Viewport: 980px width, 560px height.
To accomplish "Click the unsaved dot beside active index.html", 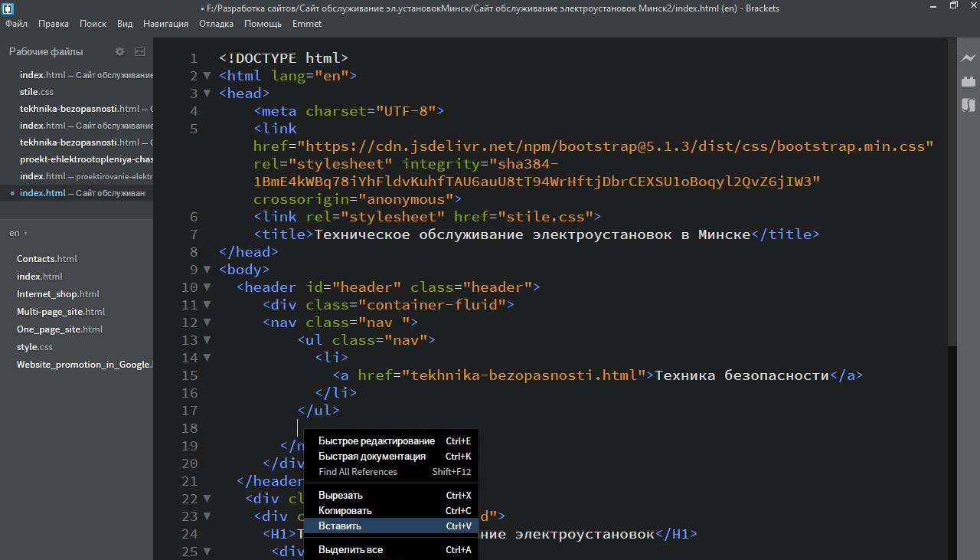I will click(12, 193).
